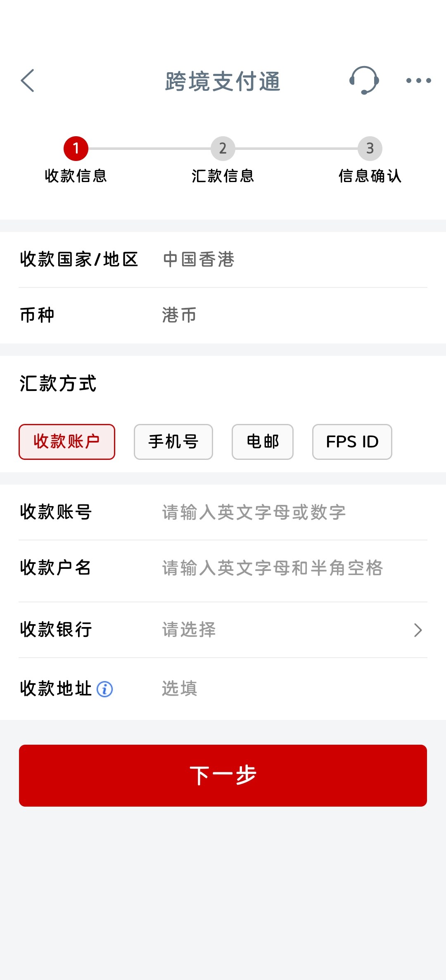The image size is (446, 980).
Task: Expand the 收款银行 chevron arrow
Action: 418,630
